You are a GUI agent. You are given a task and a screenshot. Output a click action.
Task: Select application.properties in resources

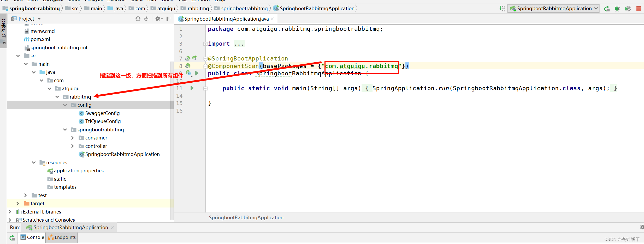pyautogui.click(x=79, y=170)
